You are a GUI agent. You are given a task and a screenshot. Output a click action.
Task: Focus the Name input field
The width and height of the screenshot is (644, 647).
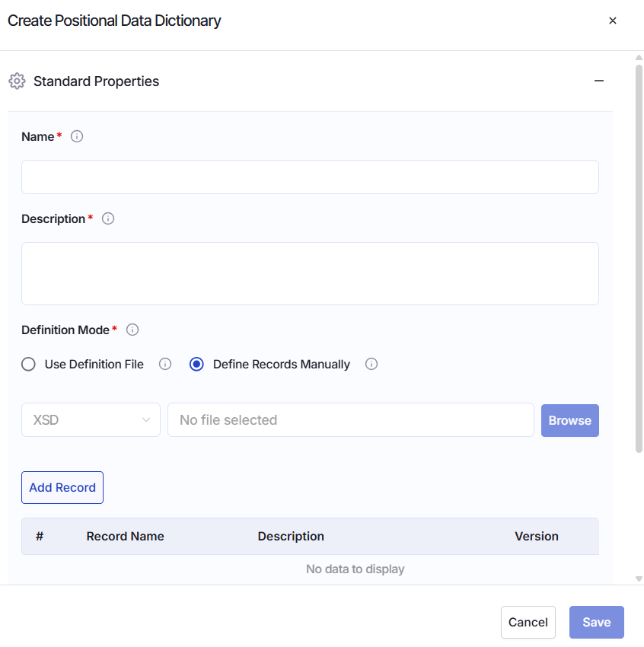311,177
